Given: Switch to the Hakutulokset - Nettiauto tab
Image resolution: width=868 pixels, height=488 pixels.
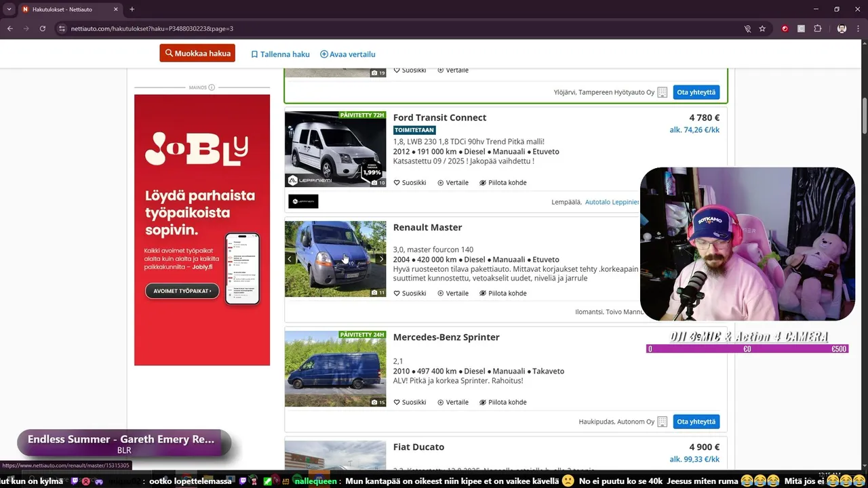Looking at the screenshot, I should point(69,9).
